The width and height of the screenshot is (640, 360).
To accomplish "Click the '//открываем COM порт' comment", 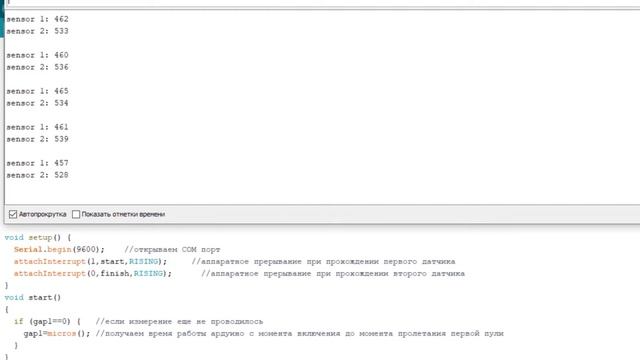I will (x=172, y=249).
